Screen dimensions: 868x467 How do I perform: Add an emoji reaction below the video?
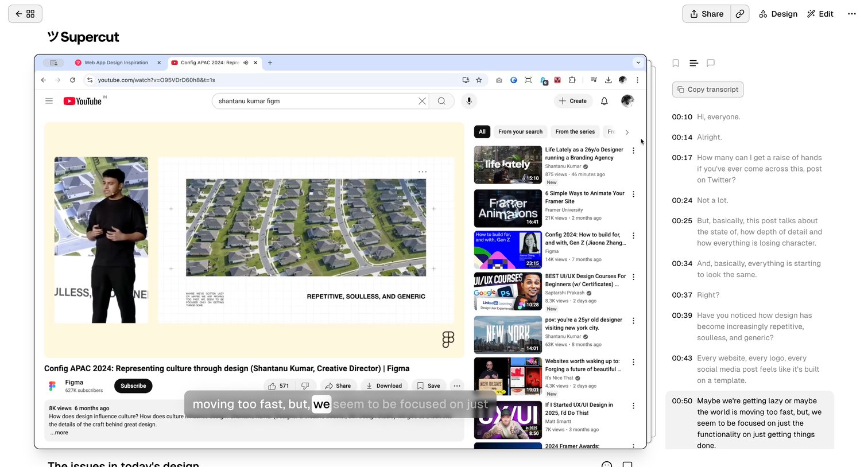[607, 464]
